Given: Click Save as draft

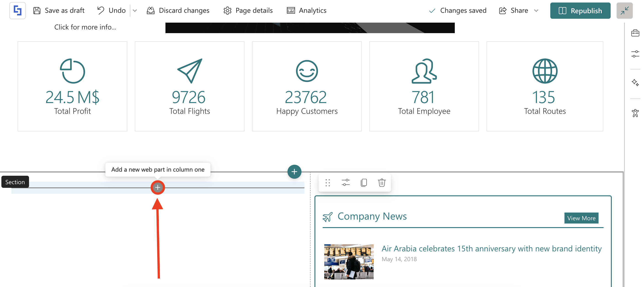Looking at the screenshot, I should click(x=59, y=11).
